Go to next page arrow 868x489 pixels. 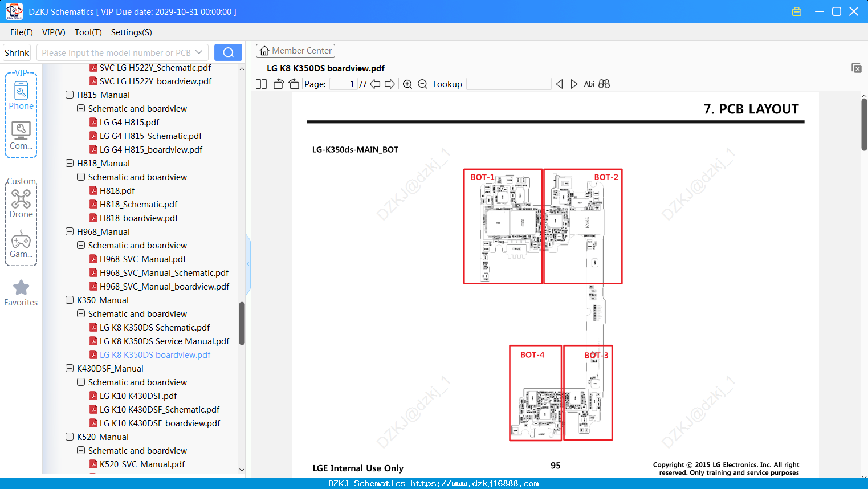pyautogui.click(x=390, y=84)
